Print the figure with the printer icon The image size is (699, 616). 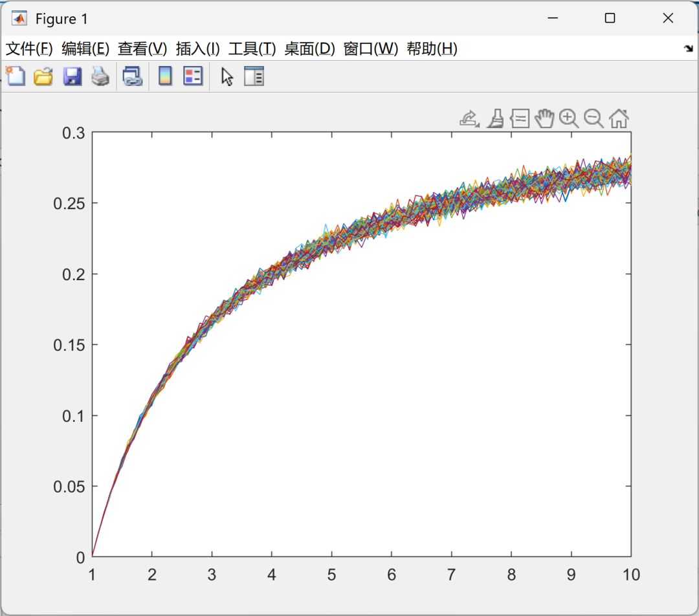[100, 77]
